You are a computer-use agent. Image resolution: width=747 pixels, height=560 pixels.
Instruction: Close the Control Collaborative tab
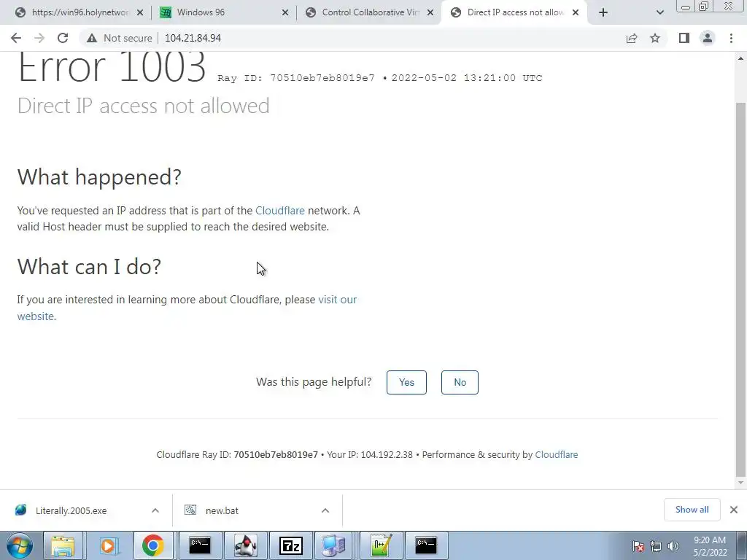point(430,13)
